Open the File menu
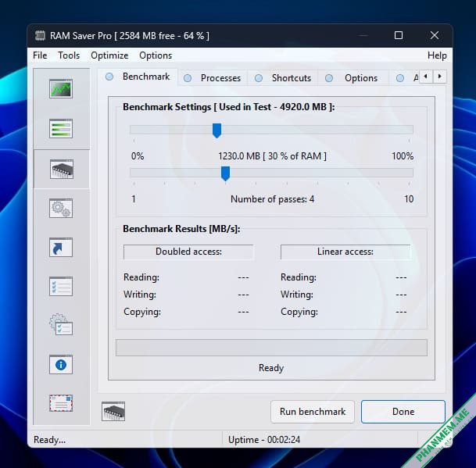Viewport: 476px width, 468px height. click(x=40, y=55)
